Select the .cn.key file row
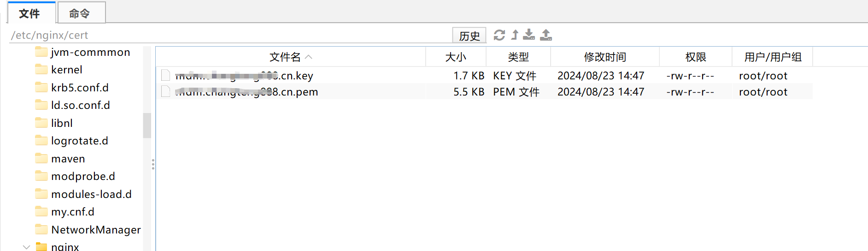Viewport: 868px width, 251px height. click(x=484, y=75)
